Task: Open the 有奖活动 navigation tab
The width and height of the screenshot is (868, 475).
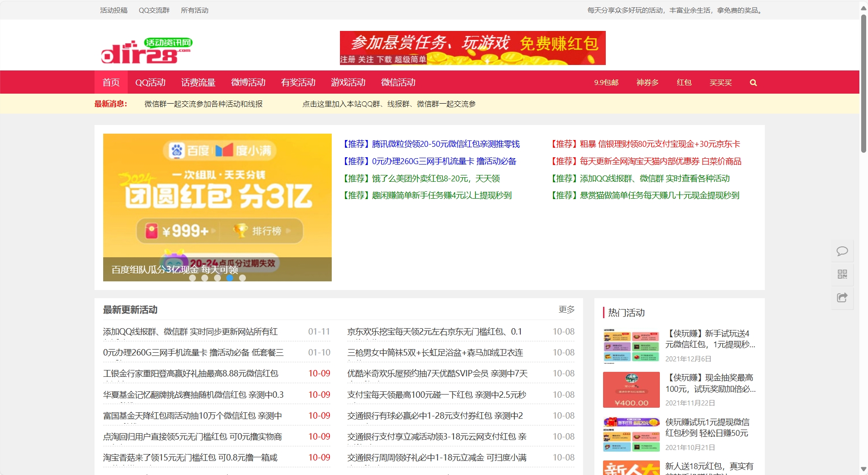Action: click(x=298, y=82)
